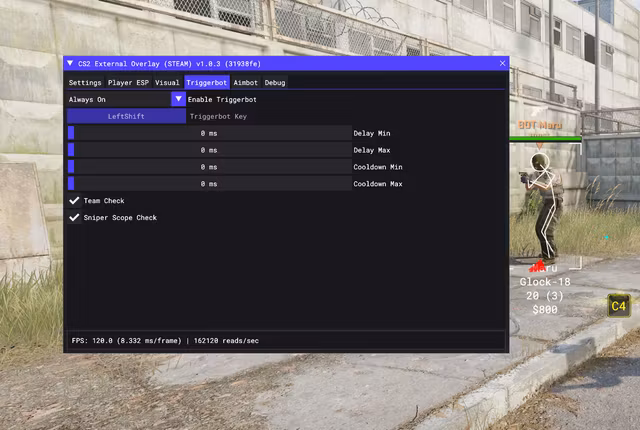Click the $800 money label

[545, 310]
